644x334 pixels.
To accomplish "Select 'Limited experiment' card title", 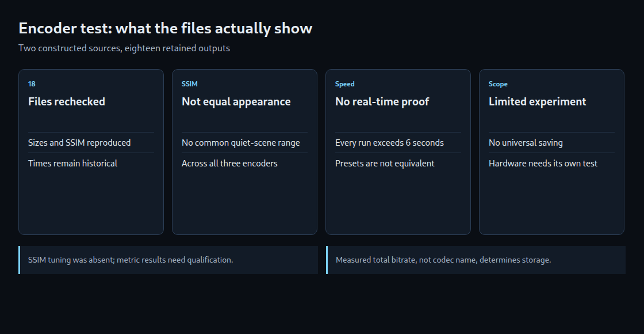I will point(537,101).
